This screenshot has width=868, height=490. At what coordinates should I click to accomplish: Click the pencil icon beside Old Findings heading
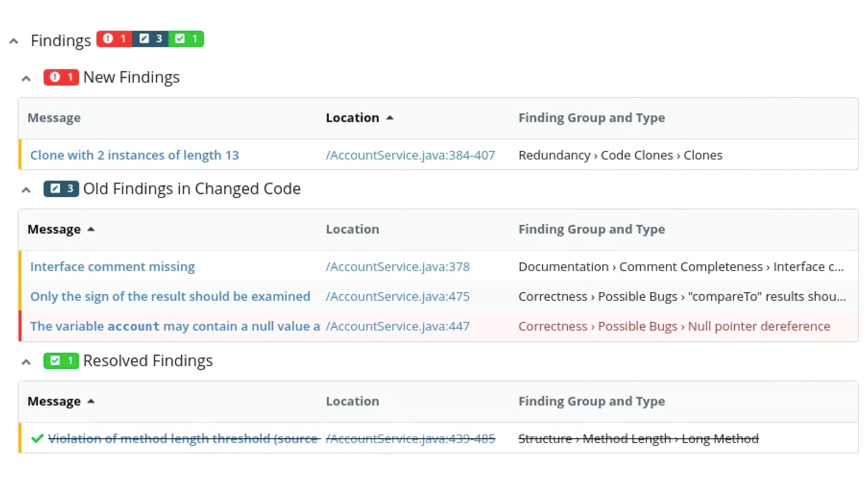pyautogui.click(x=55, y=189)
